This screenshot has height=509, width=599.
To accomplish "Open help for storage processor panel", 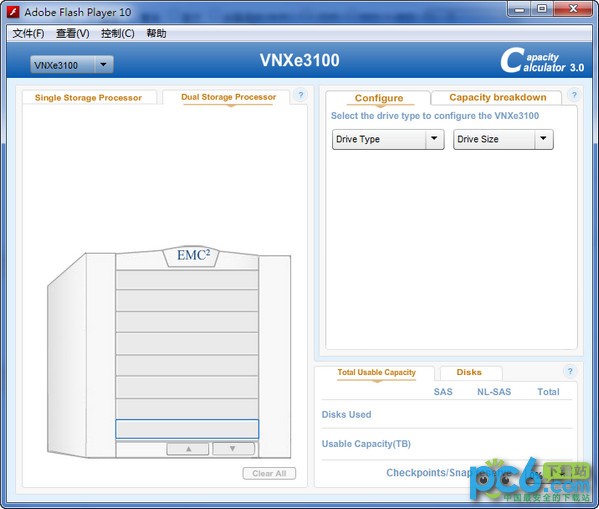I will [x=301, y=95].
